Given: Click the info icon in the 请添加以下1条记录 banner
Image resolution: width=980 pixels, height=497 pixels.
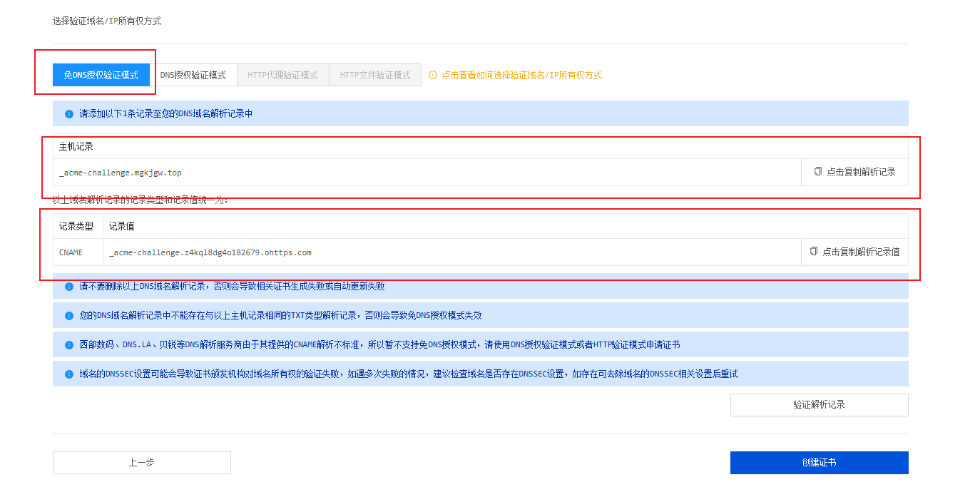Looking at the screenshot, I should (x=69, y=114).
